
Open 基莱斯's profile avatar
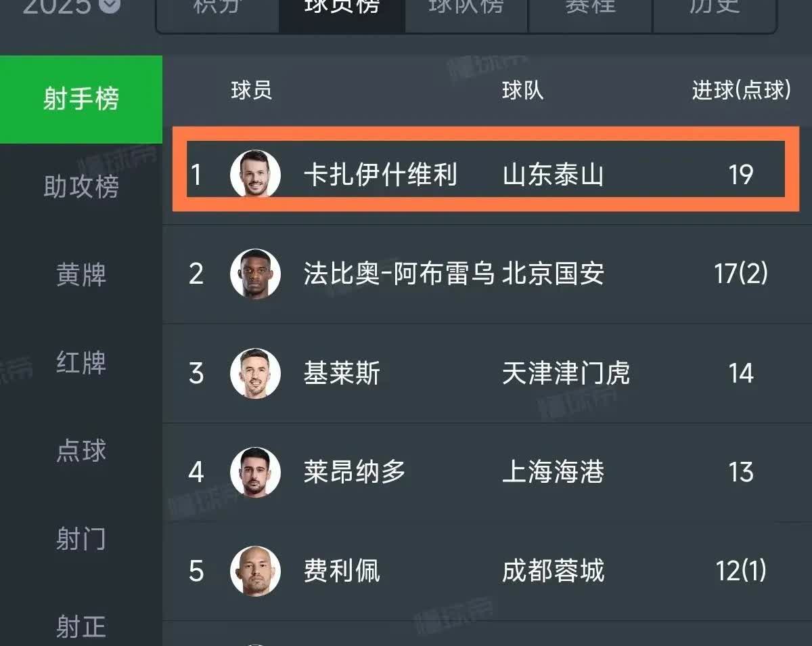pyautogui.click(x=255, y=373)
